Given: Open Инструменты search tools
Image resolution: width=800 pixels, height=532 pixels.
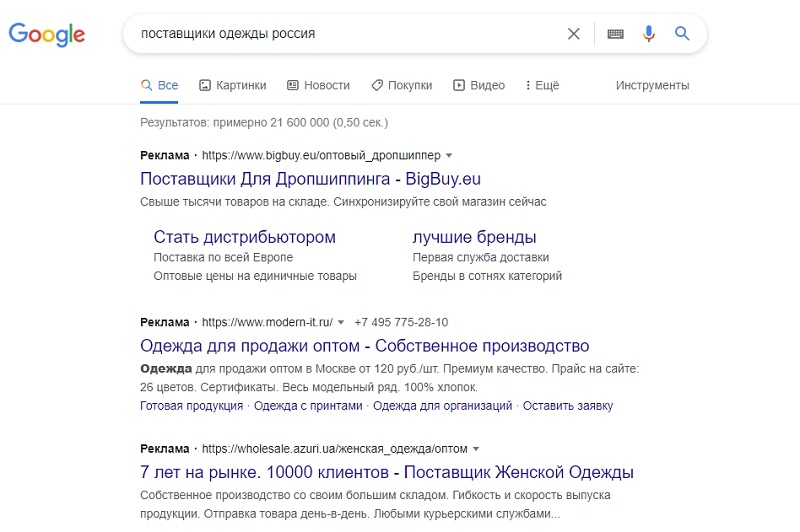Looking at the screenshot, I should coord(653,85).
